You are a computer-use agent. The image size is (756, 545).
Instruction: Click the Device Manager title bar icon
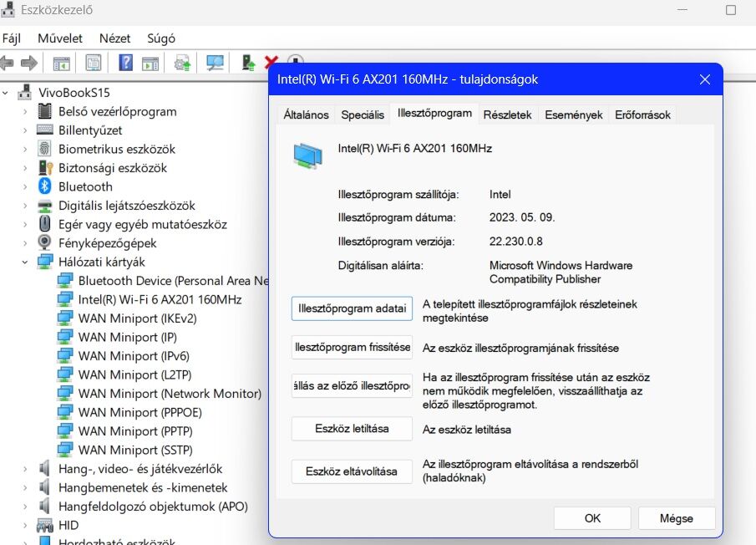coord(8,10)
